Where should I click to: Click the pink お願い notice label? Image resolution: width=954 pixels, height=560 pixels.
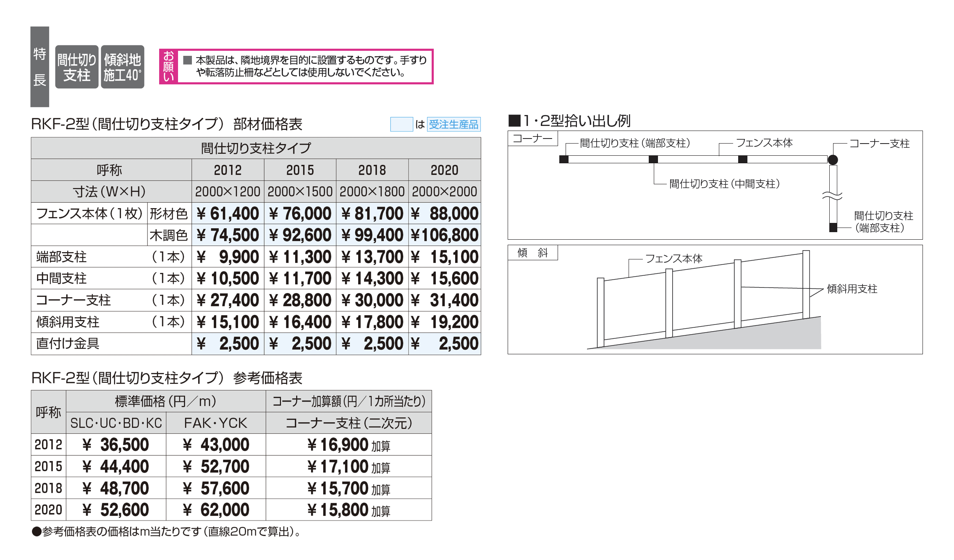(168, 66)
